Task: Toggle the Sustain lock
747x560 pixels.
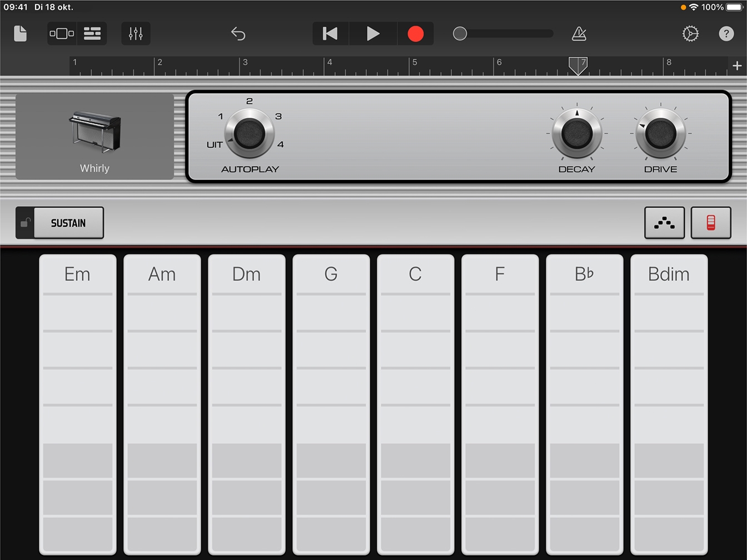Action: coord(25,223)
